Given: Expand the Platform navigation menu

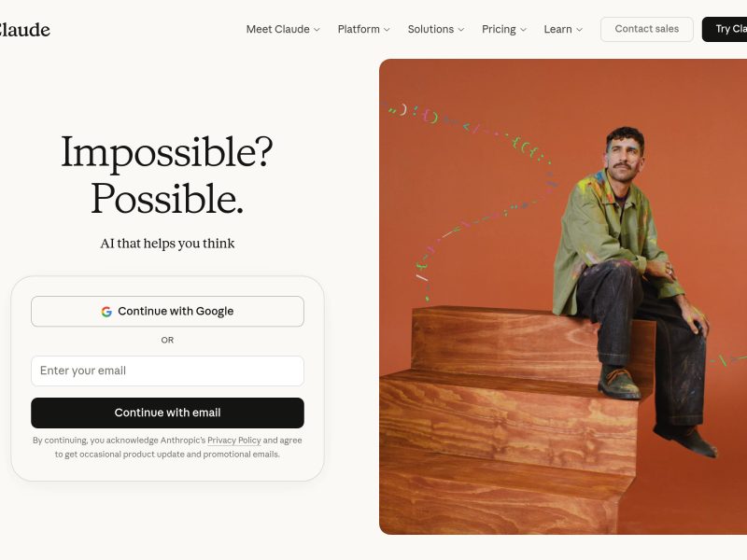Looking at the screenshot, I should tap(364, 29).
